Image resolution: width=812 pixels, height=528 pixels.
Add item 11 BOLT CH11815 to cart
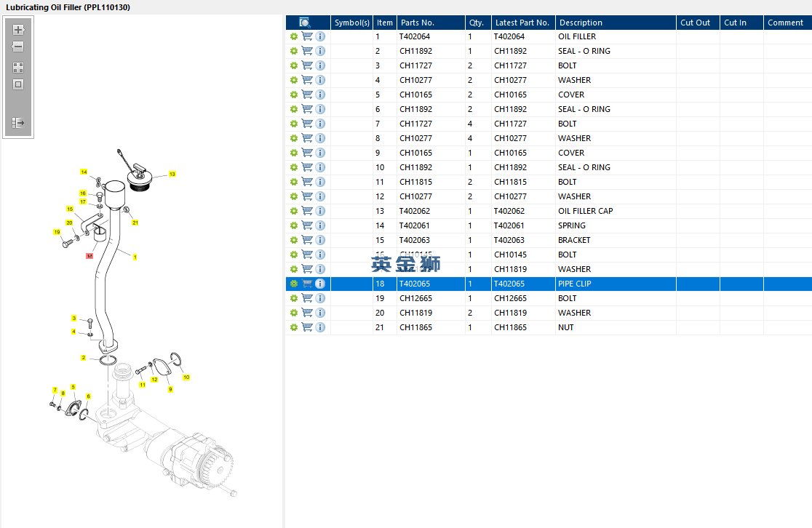pyautogui.click(x=307, y=182)
